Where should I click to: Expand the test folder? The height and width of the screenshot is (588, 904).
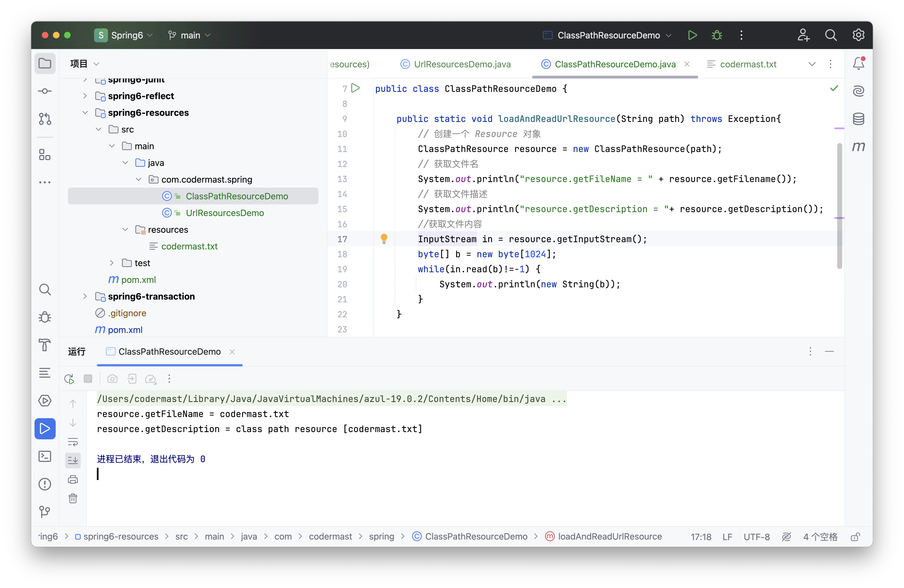pyautogui.click(x=112, y=263)
